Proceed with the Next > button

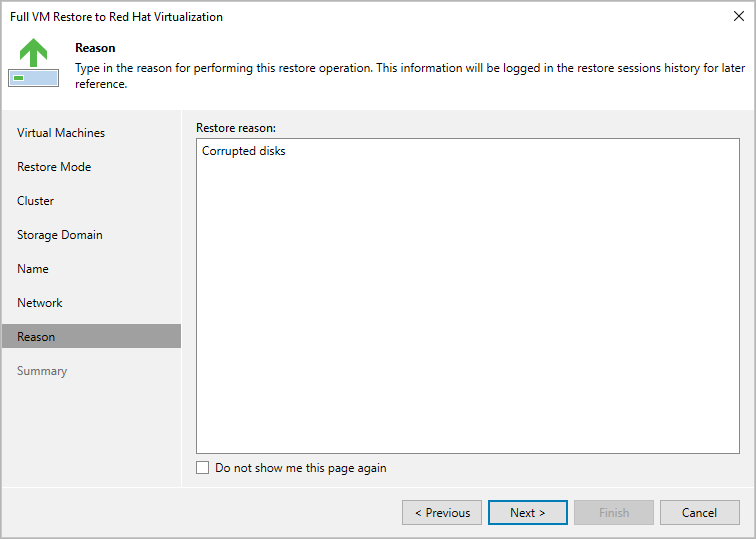(527, 512)
